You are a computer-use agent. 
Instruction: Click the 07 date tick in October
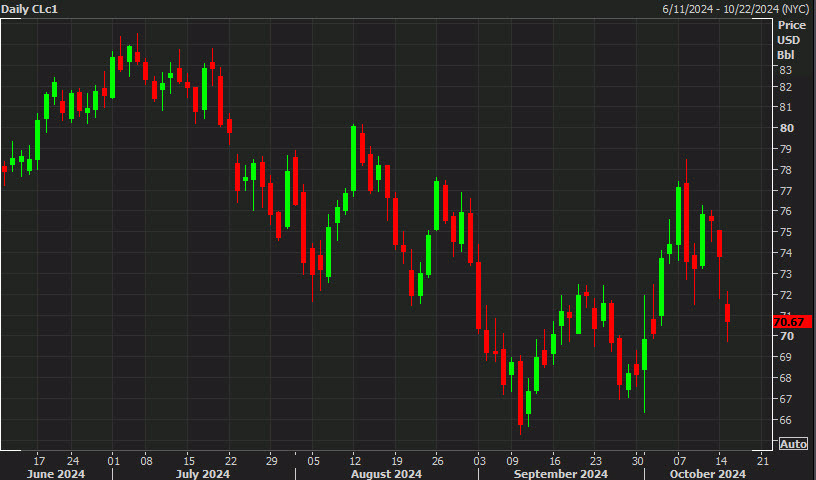[679, 461]
